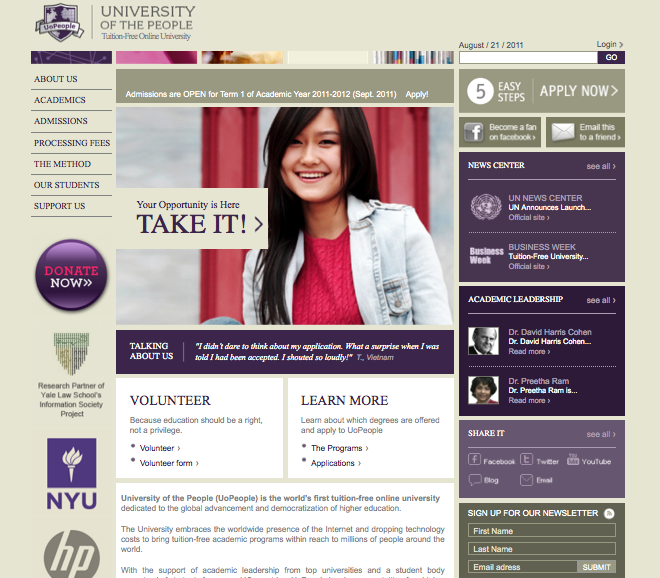Viewport: 660px width, 578px height.
Task: Submit the newsletter signup form
Action: 597,567
